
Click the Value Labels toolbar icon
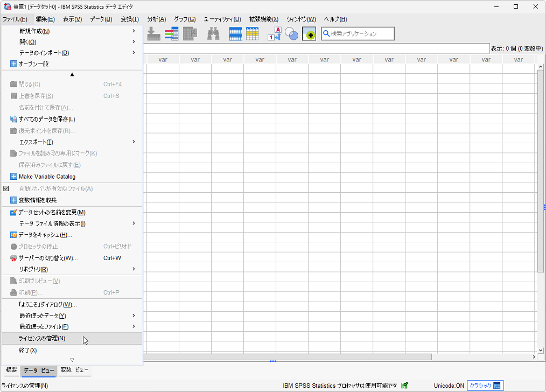[274, 34]
